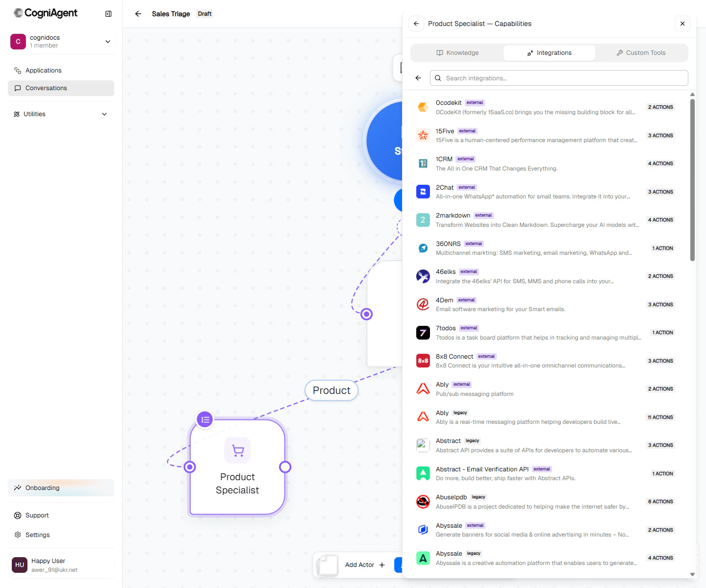Click the '11 ACTIONS' badge for Ably legacy
The height and width of the screenshot is (588, 706).
tap(660, 417)
